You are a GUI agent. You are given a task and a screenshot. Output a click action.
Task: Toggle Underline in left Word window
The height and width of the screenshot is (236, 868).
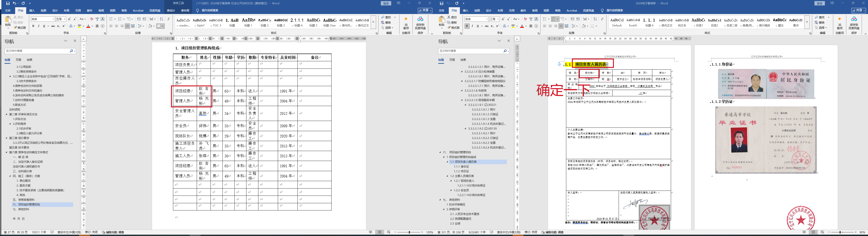(44, 26)
